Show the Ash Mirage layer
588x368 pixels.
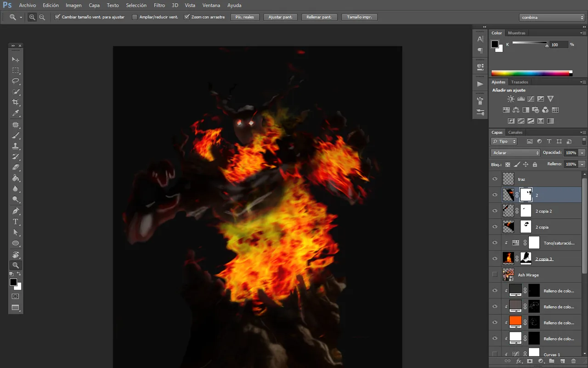495,275
